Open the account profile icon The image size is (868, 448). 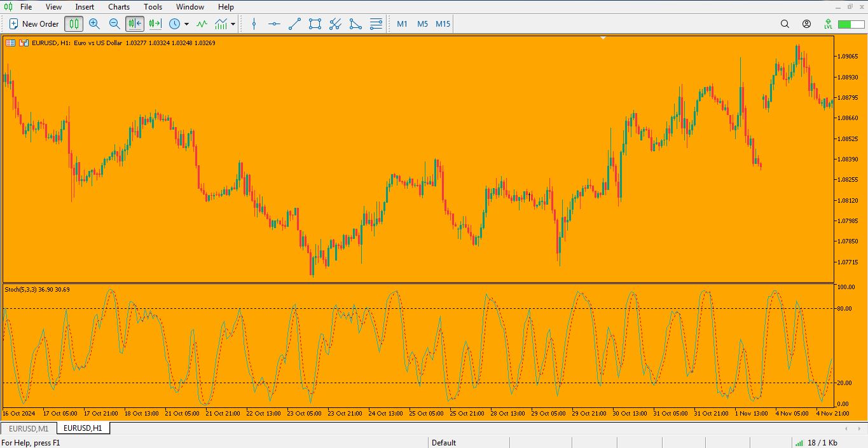point(806,24)
